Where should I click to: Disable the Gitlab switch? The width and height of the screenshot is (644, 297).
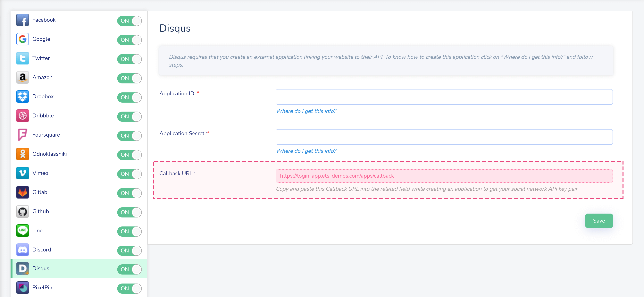(129, 193)
